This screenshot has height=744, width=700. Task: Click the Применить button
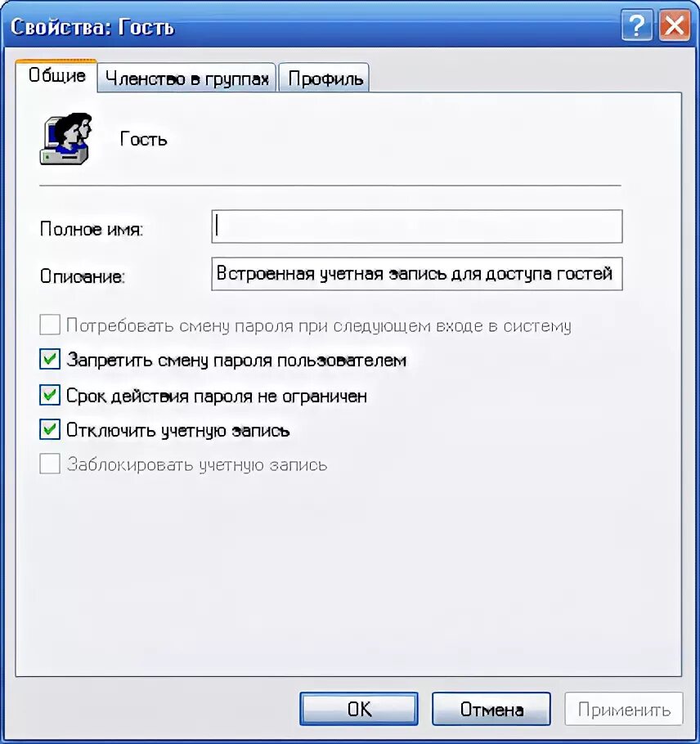pyautogui.click(x=624, y=709)
